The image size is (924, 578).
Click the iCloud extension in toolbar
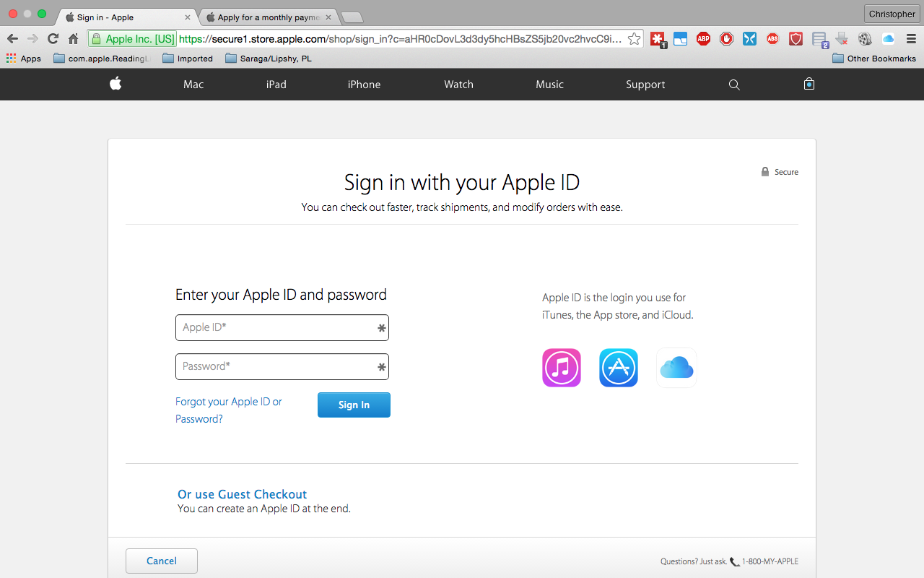coord(888,39)
